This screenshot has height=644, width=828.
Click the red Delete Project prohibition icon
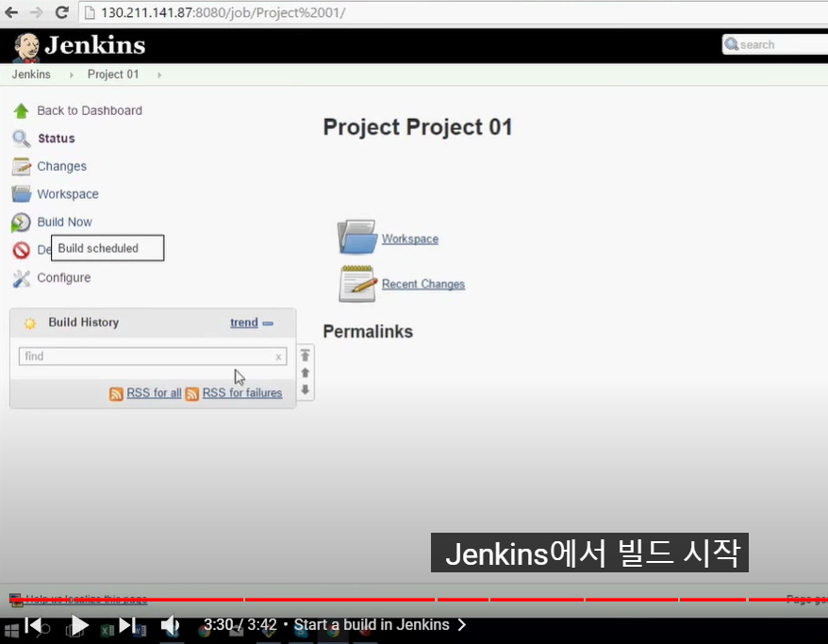[x=21, y=250]
